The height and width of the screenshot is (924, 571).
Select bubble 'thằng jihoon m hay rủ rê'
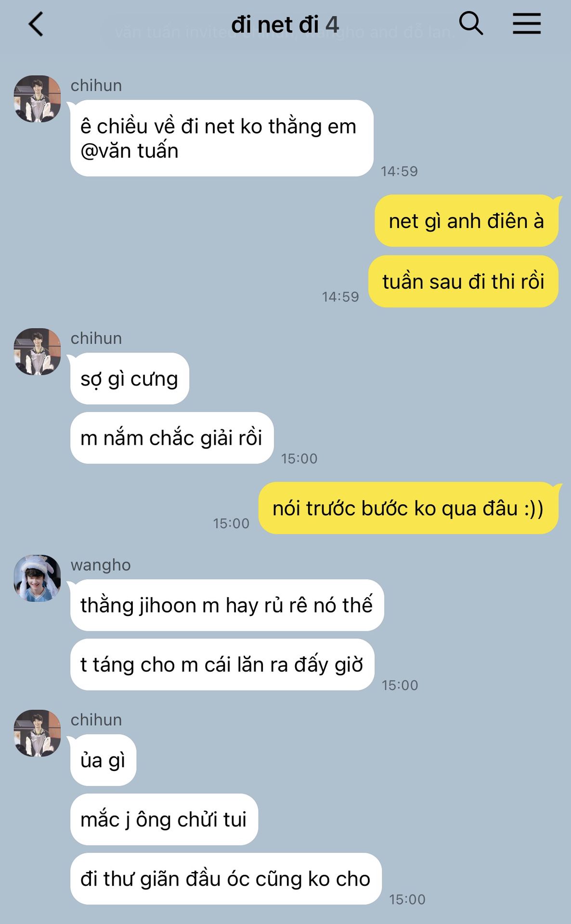click(227, 605)
